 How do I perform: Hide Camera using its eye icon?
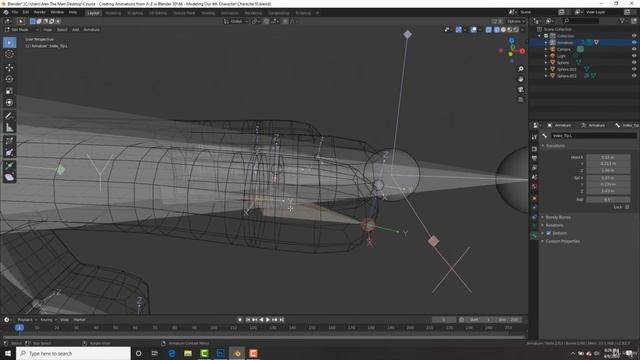click(x=634, y=49)
